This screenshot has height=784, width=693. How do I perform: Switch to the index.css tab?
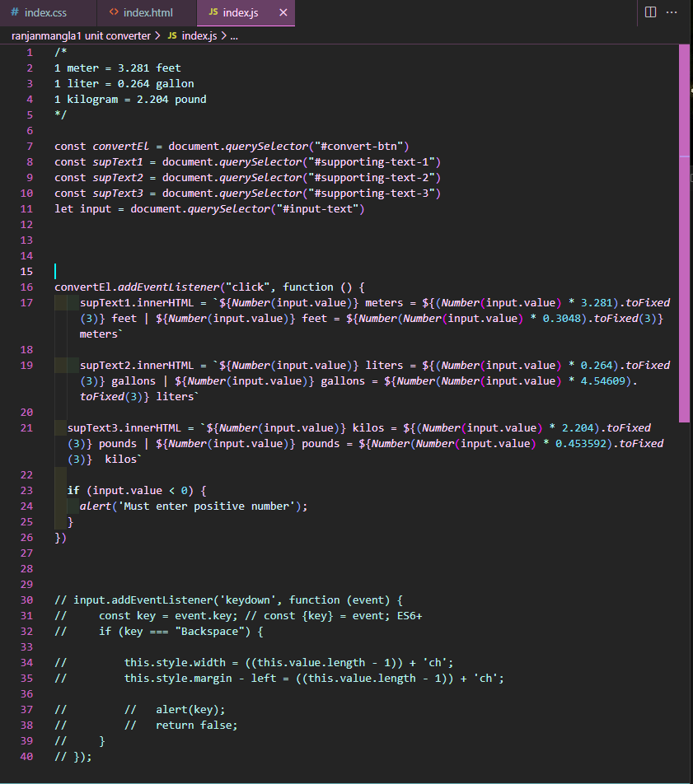click(43, 12)
